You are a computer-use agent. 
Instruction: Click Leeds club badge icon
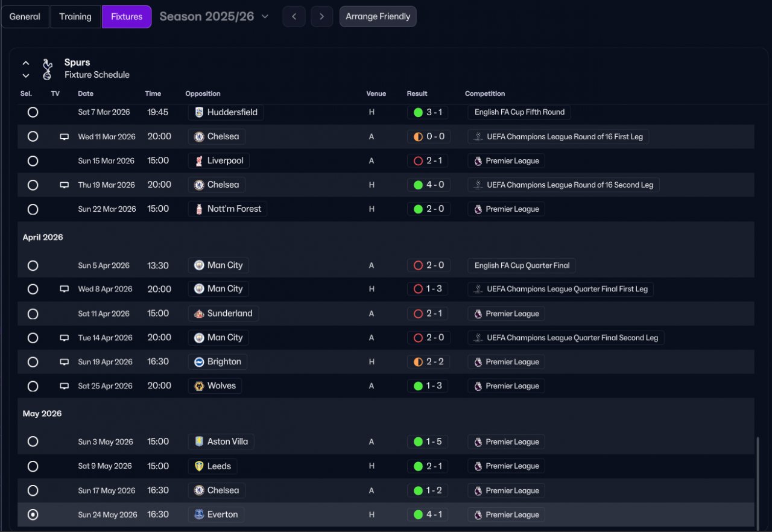click(x=199, y=466)
